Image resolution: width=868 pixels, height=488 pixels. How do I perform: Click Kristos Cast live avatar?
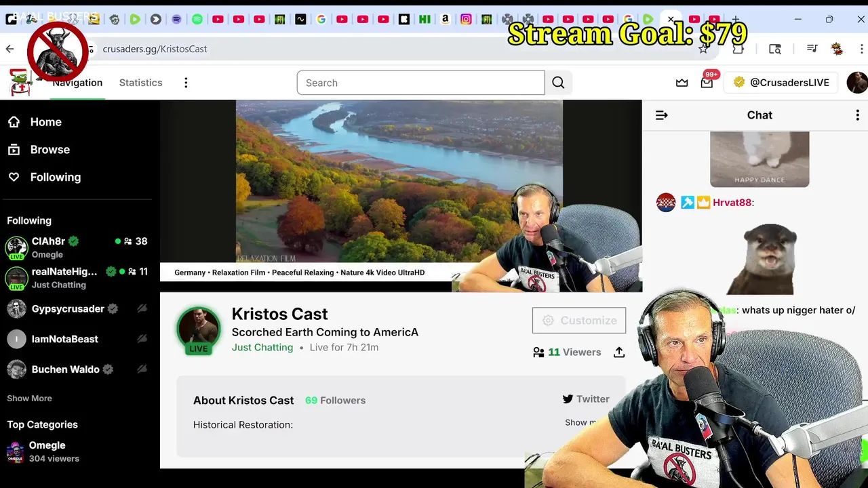click(x=199, y=330)
